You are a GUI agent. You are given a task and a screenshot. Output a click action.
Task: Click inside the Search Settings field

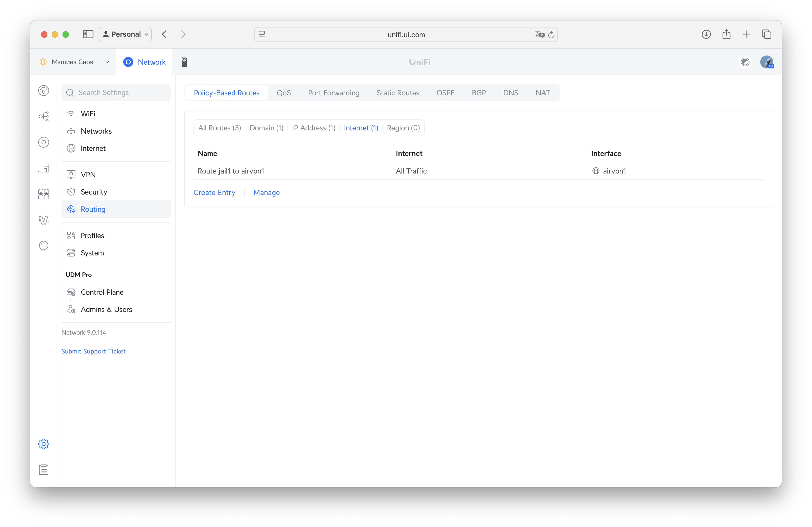[116, 92]
